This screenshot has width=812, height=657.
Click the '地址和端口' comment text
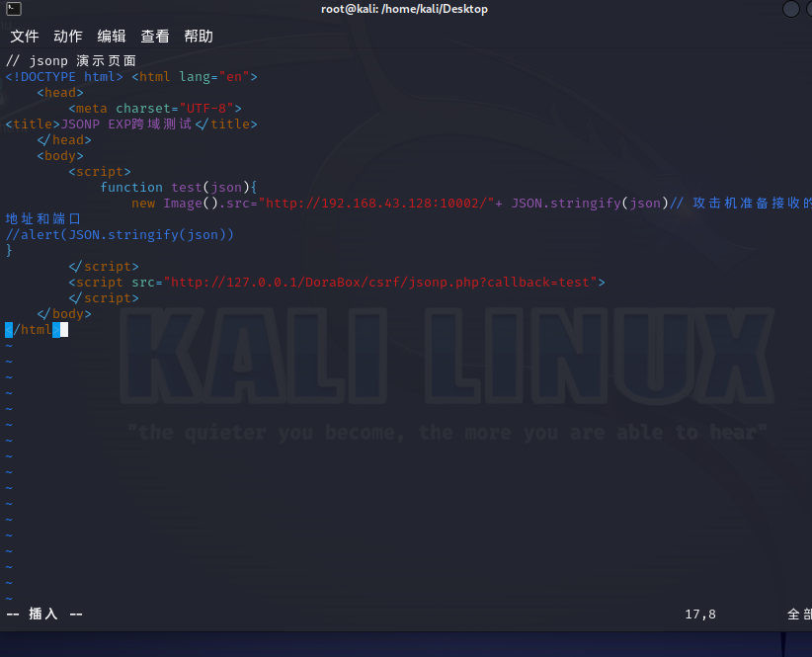coord(43,219)
